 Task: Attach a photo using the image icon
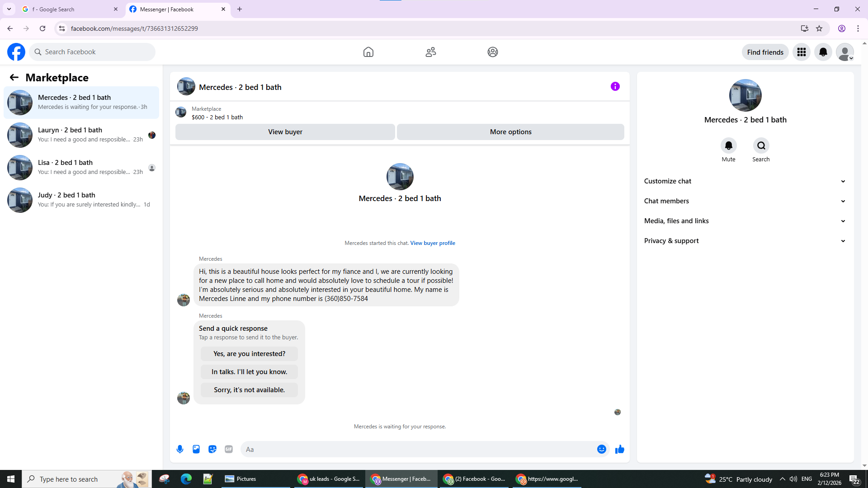tap(196, 449)
